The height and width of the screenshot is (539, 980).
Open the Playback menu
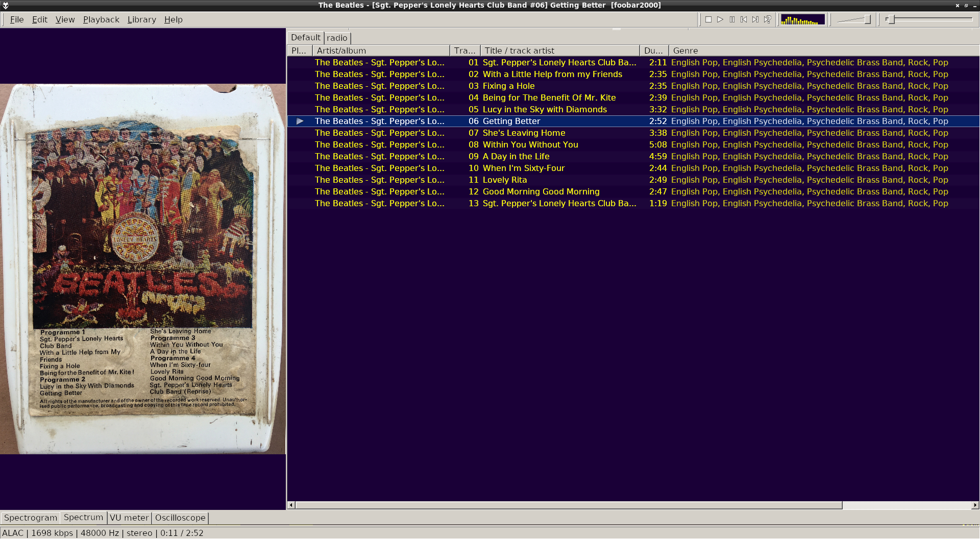[x=101, y=19]
